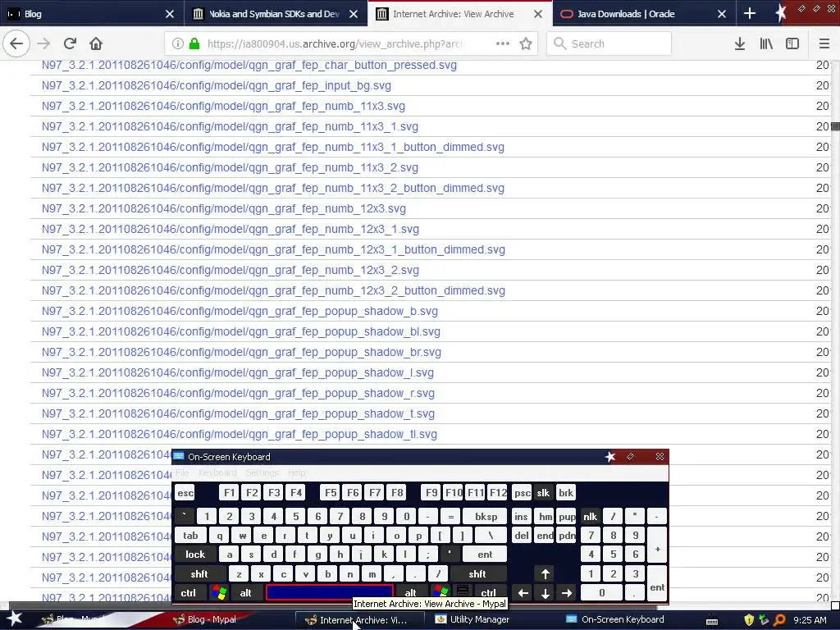Toggle the nlk num lock key

(591, 517)
